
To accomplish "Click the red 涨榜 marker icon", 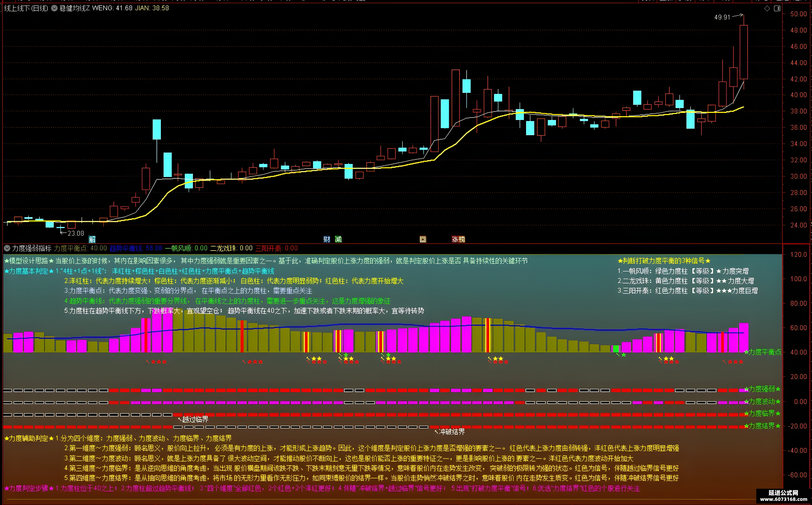I will 458,239.
